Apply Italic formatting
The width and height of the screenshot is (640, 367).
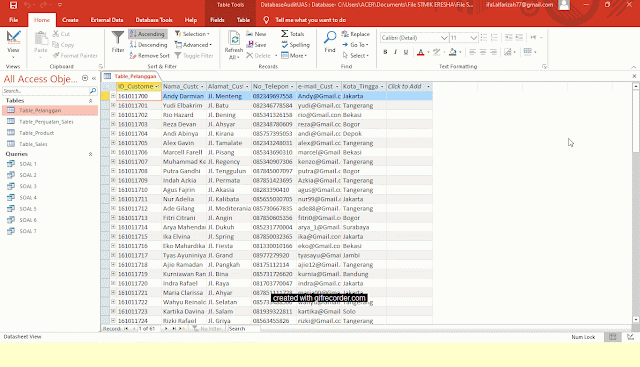point(395,52)
